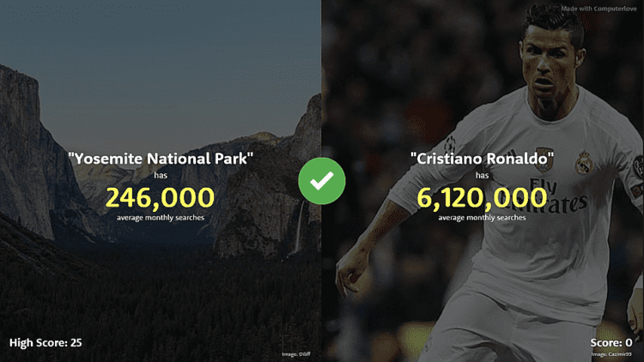Open the "Image: Cazimir99" credit link
This screenshot has width=644, height=362.
tap(611, 354)
